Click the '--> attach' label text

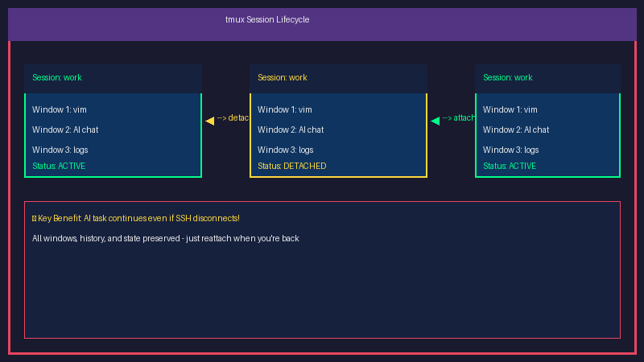click(458, 117)
